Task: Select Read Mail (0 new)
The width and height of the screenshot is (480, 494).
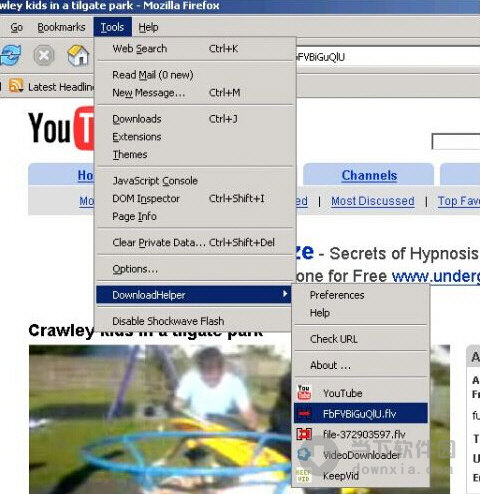Action: click(195, 75)
